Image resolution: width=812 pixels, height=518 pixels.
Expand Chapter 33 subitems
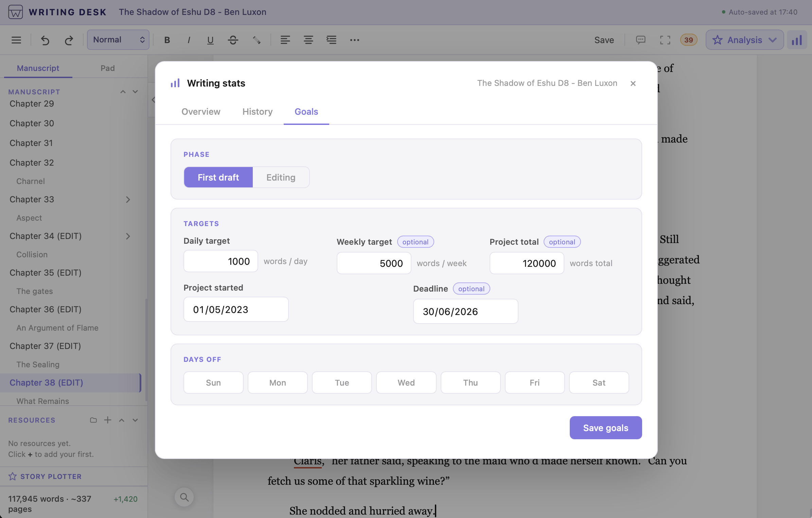point(128,200)
